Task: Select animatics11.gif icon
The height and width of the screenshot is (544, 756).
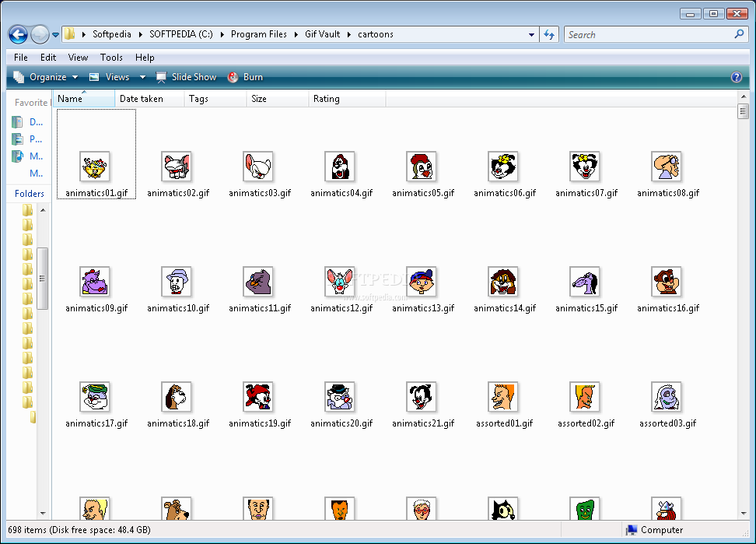Action: point(258,282)
